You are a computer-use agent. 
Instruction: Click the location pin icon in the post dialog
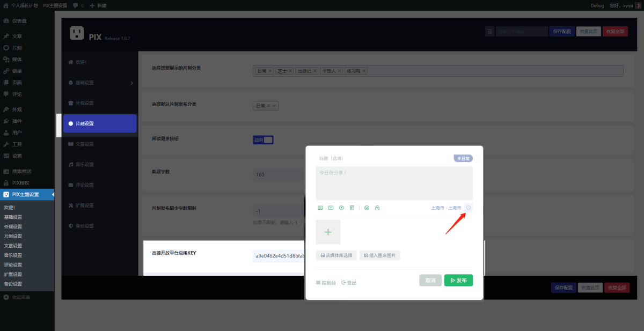(469, 208)
